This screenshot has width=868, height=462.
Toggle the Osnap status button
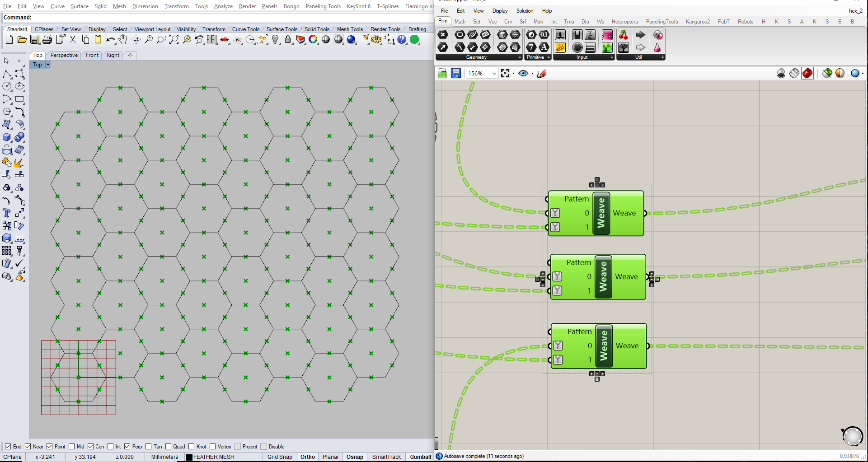coord(355,457)
